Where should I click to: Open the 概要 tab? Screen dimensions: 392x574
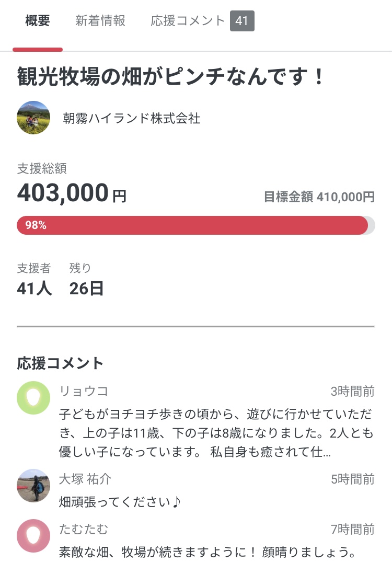click(38, 21)
